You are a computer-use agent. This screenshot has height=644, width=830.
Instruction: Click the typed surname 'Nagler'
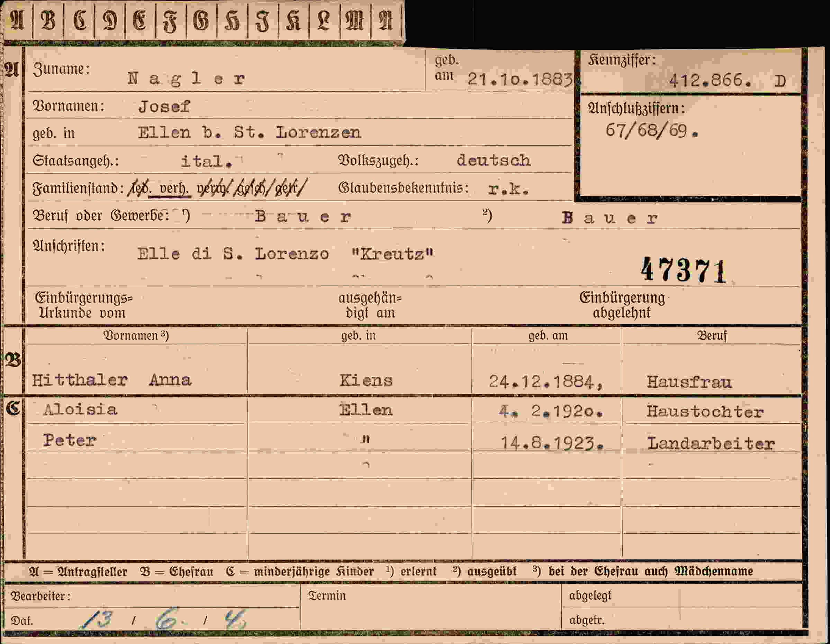[x=186, y=79]
